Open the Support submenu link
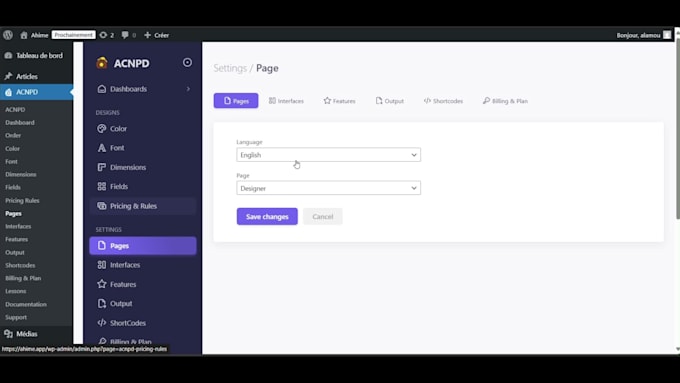The image size is (680, 383). [16, 318]
